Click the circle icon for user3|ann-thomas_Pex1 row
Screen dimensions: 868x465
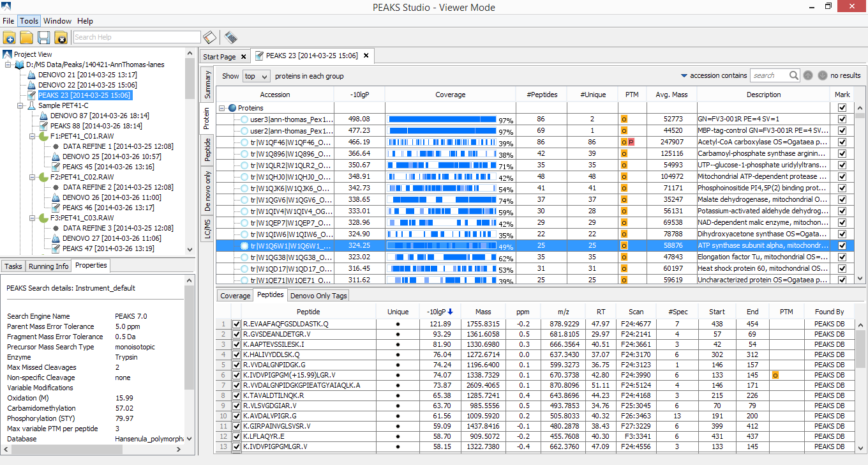coord(244,119)
